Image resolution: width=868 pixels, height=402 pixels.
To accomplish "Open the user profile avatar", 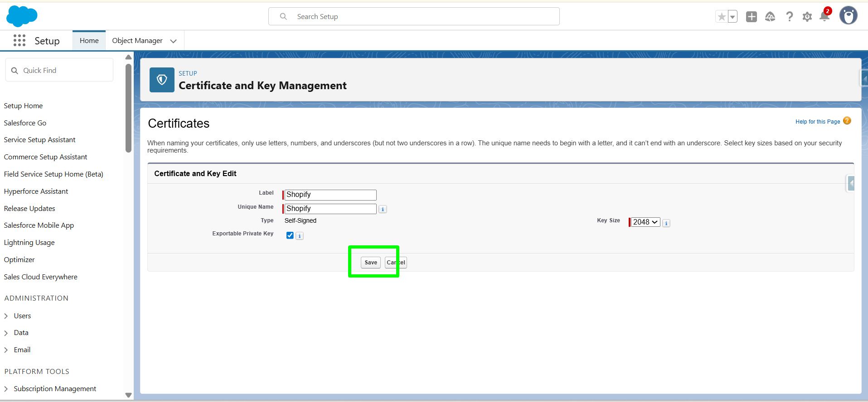I will click(849, 16).
